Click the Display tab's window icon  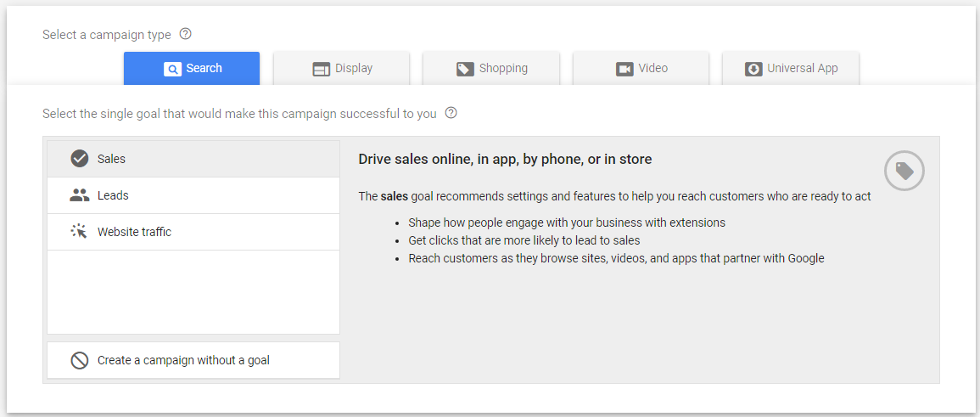pos(321,69)
